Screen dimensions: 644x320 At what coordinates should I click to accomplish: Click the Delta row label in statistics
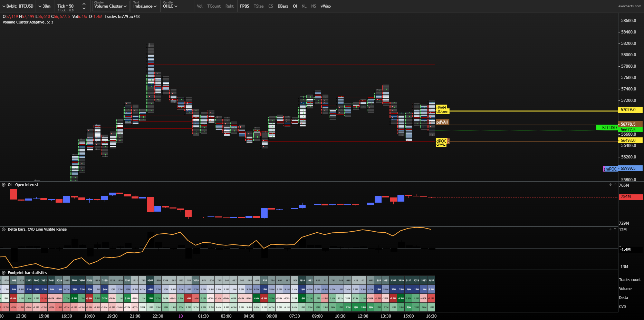pyautogui.click(x=624, y=298)
